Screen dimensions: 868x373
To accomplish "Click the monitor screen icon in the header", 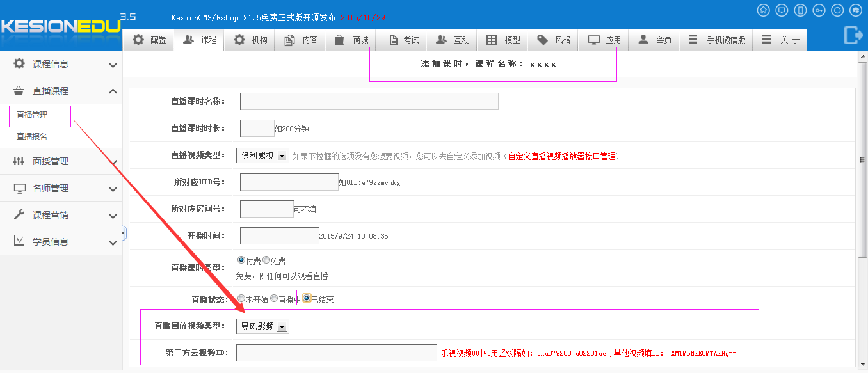I will (782, 10).
